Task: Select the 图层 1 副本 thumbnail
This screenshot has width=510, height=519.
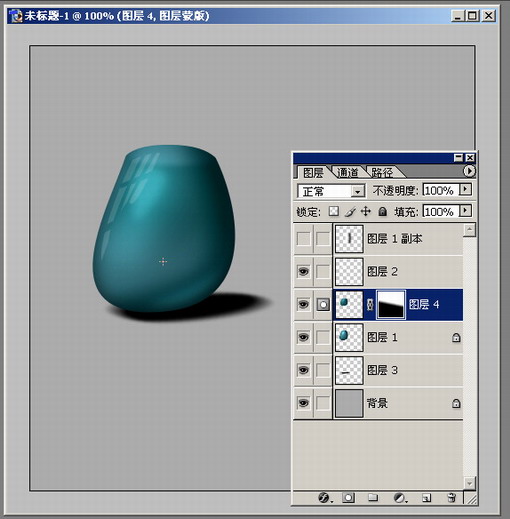Action: pos(349,239)
